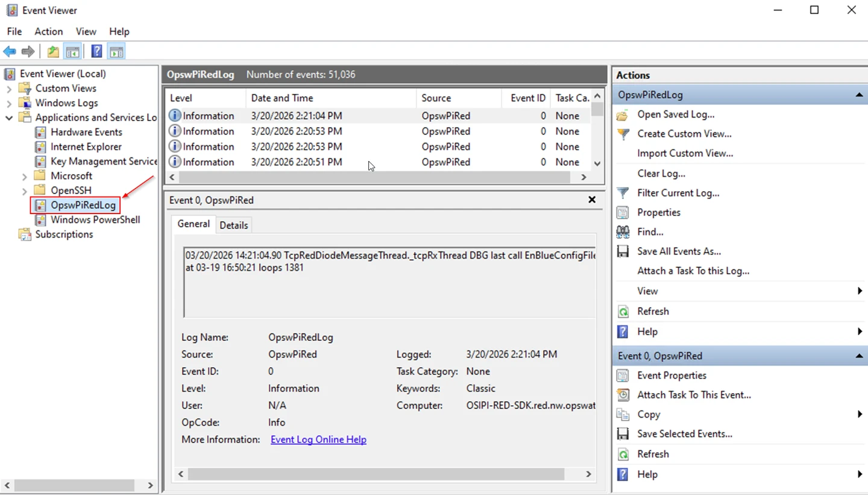
Task: Expand the Custom Views tree node
Action: pyautogui.click(x=9, y=89)
